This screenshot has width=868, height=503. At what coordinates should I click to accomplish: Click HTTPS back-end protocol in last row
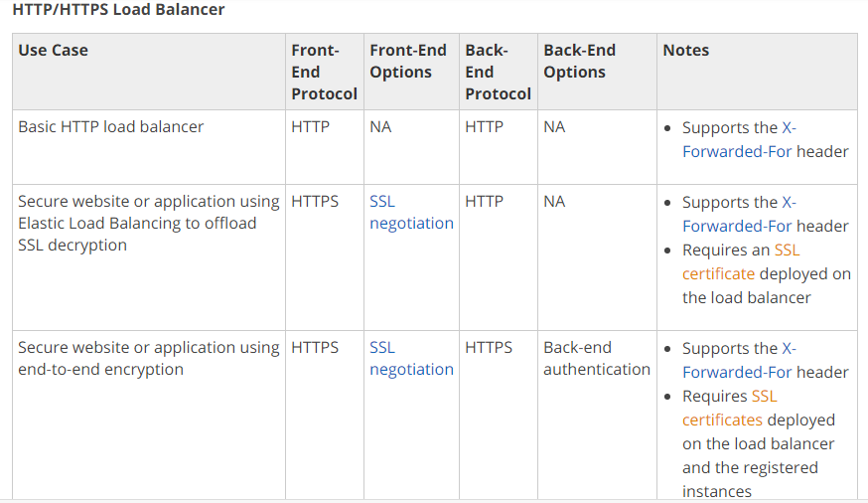(x=489, y=347)
